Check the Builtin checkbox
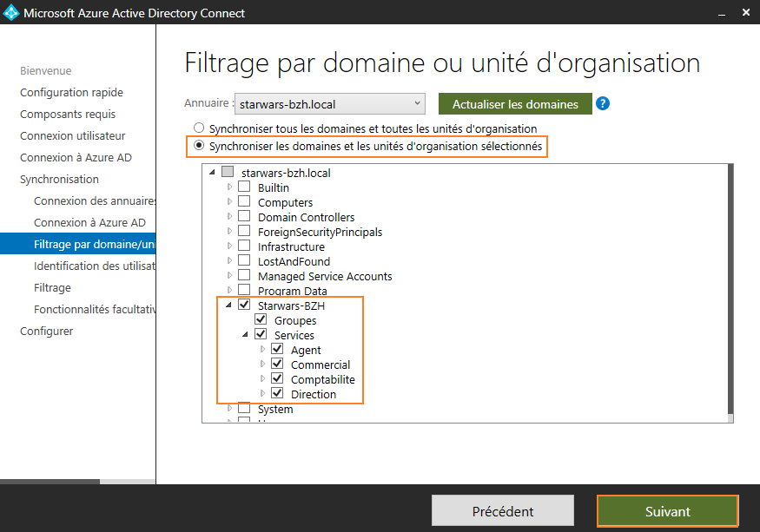The image size is (760, 532). (x=244, y=187)
